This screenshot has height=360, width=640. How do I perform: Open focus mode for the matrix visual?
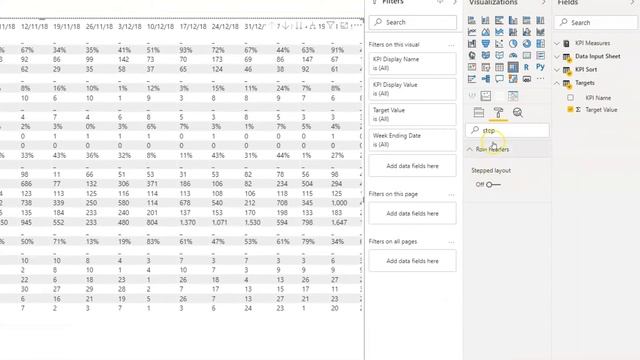344,26
